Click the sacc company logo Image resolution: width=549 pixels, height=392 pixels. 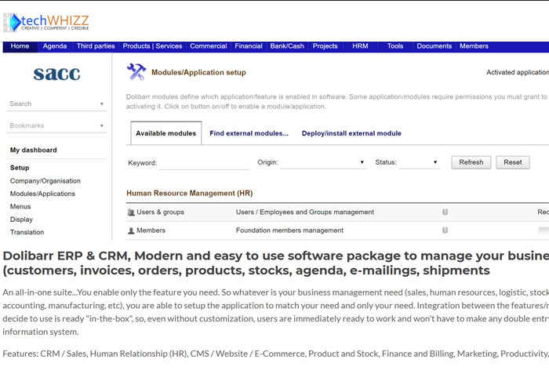(x=56, y=74)
